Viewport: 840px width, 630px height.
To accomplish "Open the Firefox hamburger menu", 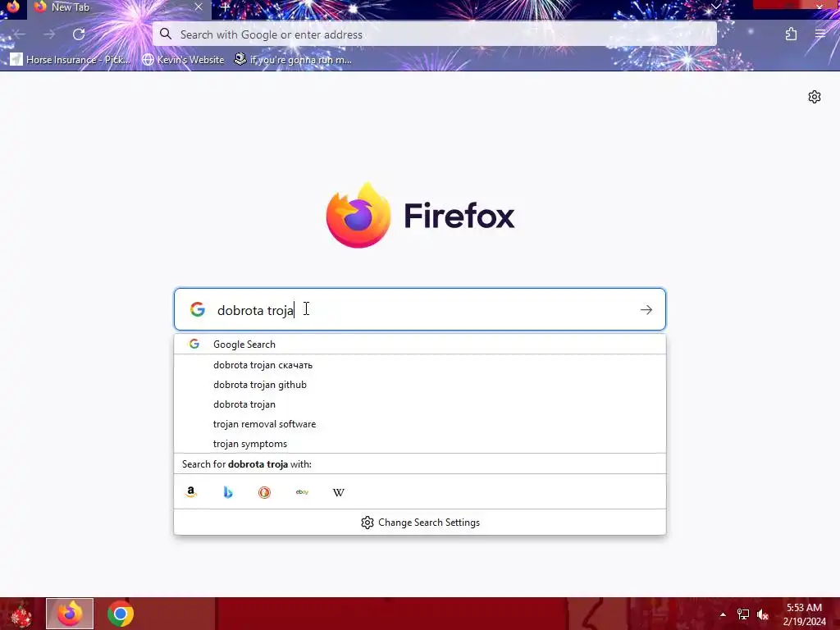I will pos(820,34).
